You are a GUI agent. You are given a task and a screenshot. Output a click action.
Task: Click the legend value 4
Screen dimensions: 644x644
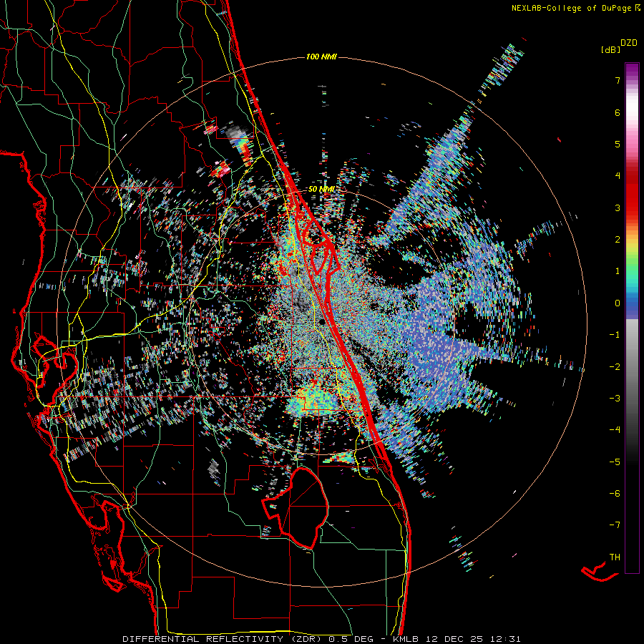pos(617,176)
